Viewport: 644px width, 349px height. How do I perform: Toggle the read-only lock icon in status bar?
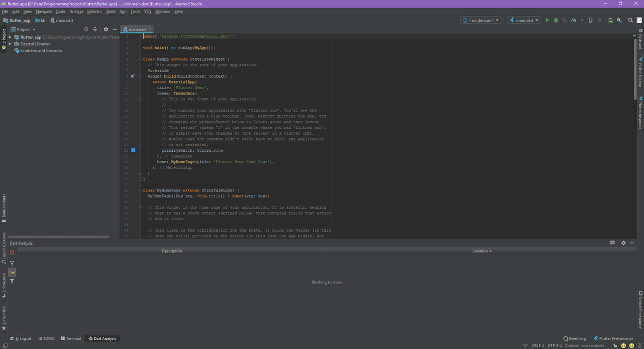pos(615,346)
